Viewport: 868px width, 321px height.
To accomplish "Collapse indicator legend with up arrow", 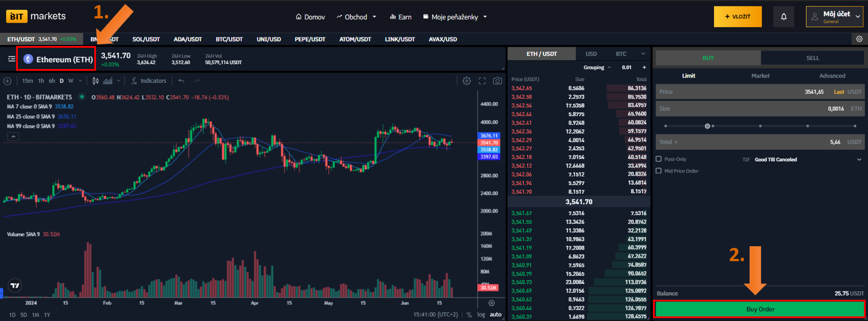I will [13, 136].
